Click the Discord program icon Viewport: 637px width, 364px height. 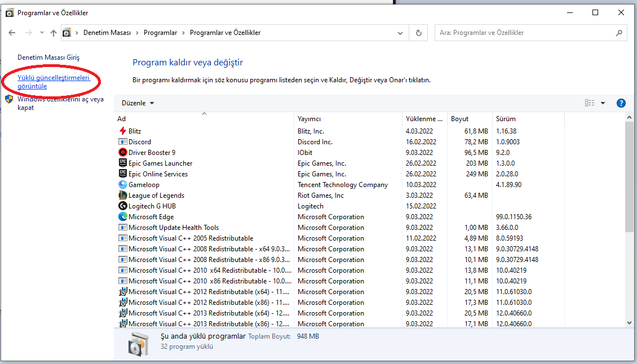coord(123,142)
